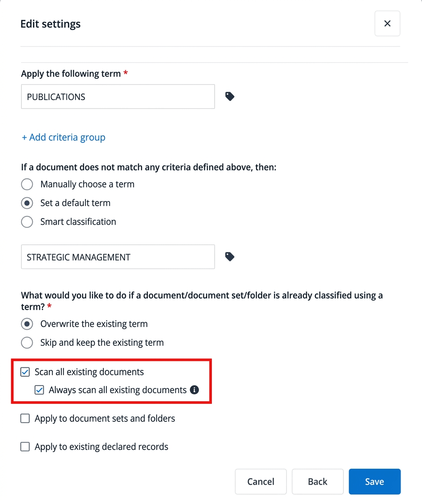Toggle Always scan all existing documents checkbox
422x504 pixels.
[40, 390]
